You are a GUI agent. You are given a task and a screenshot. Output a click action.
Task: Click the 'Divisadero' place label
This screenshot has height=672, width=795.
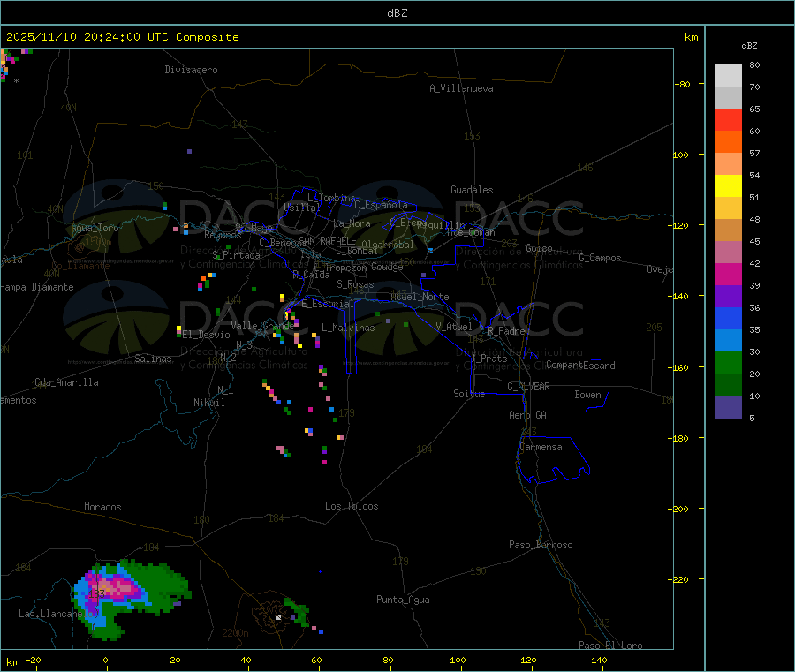191,70
